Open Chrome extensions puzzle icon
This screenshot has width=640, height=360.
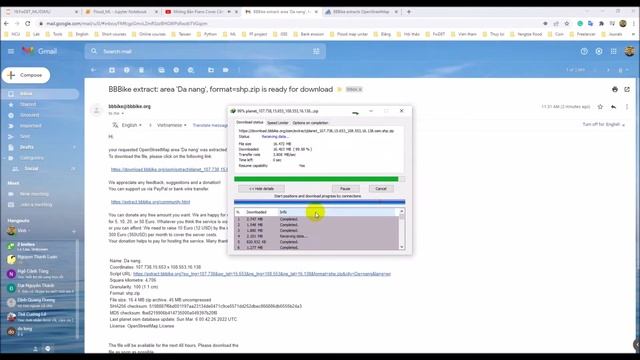pos(601,24)
